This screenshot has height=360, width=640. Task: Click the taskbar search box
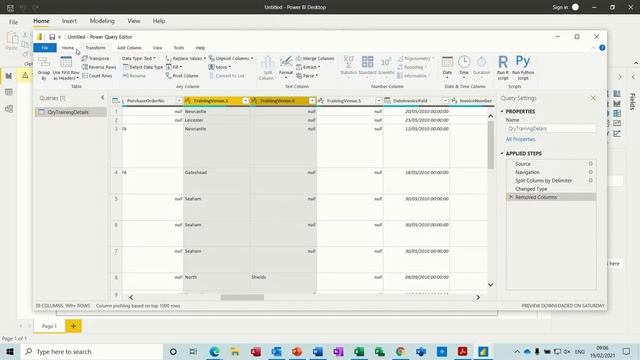coord(92,351)
